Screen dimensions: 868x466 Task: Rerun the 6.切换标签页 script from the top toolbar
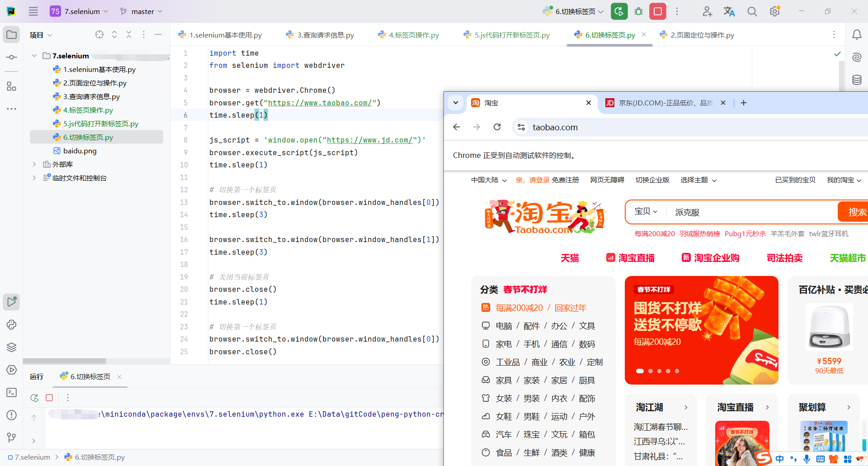click(x=619, y=11)
